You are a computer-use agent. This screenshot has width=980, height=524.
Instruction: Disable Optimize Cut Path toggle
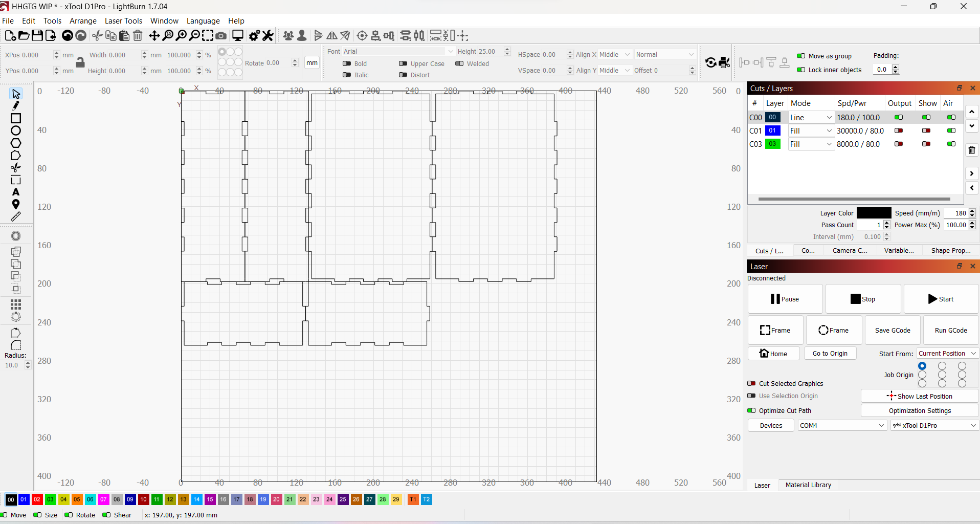pos(751,410)
